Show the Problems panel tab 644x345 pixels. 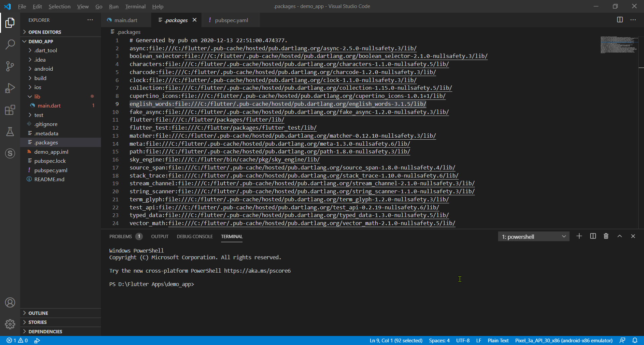[x=126, y=236]
